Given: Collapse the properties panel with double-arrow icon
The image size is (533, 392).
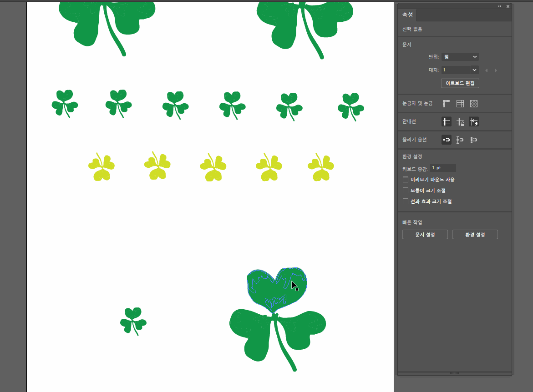Looking at the screenshot, I should (499, 6).
